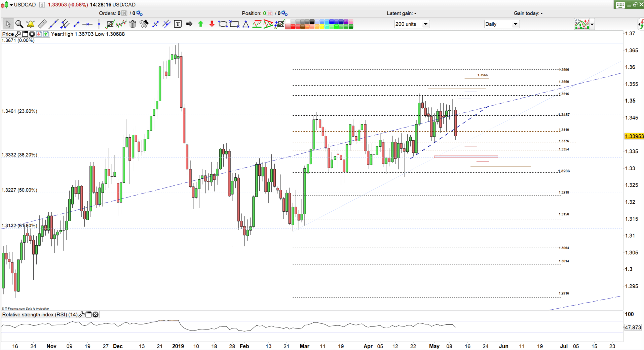
Task: Select the dashed ray line tool
Action: pyautogui.click(x=155, y=24)
